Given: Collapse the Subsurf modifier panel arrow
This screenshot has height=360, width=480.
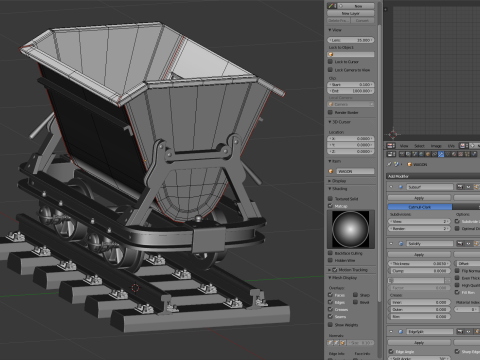Looking at the screenshot, I should pyautogui.click(x=391, y=187).
